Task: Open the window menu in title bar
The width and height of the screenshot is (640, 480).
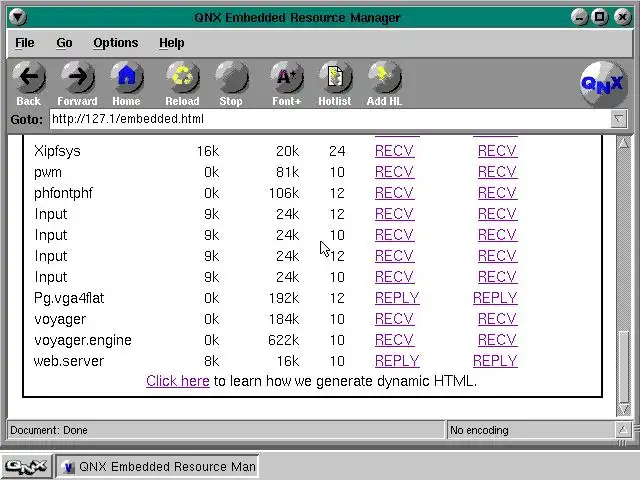Action: 18,17
